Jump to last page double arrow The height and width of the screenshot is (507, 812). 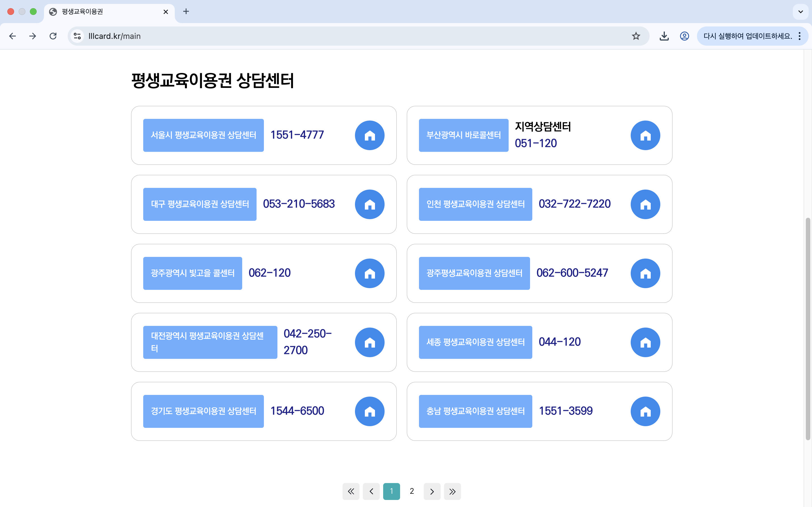coord(452,492)
